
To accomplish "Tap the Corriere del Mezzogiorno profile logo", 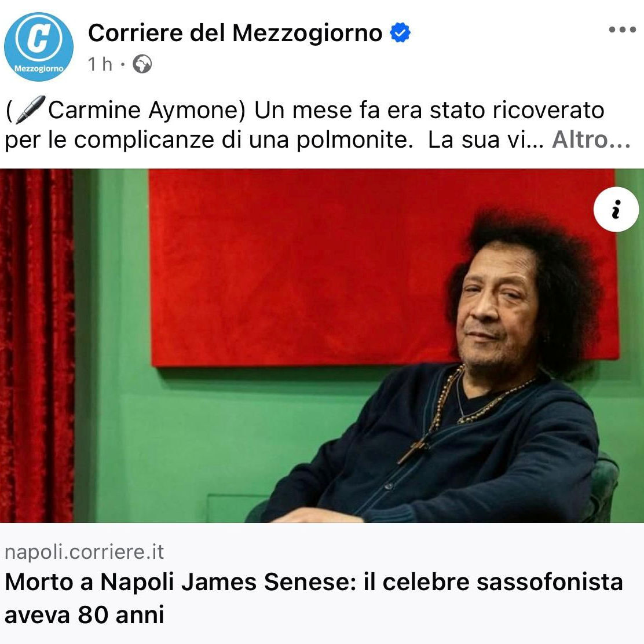I will [39, 46].
